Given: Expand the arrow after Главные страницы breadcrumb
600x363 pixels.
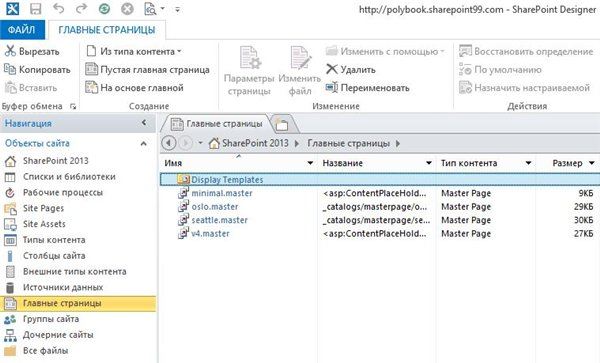Looking at the screenshot, I should (398, 144).
